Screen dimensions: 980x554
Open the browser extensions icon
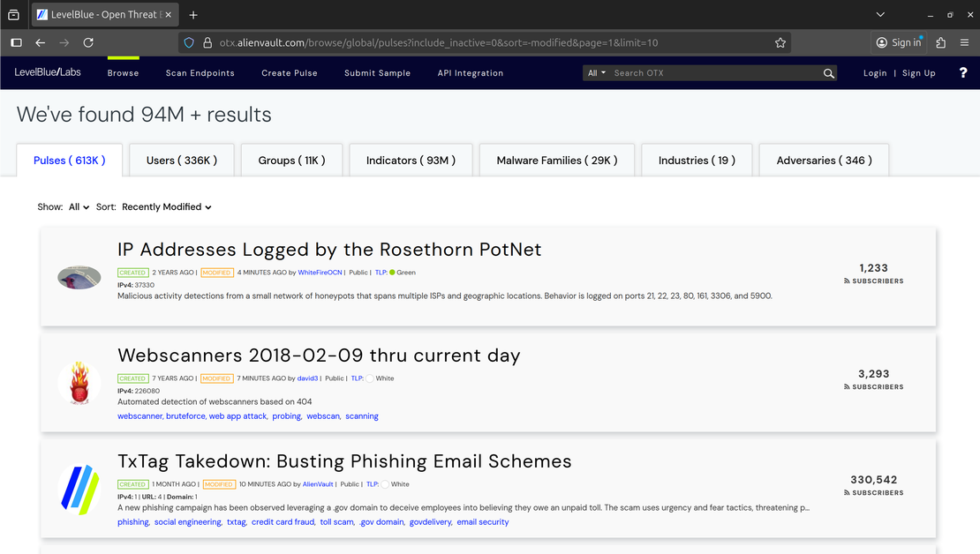(x=941, y=42)
